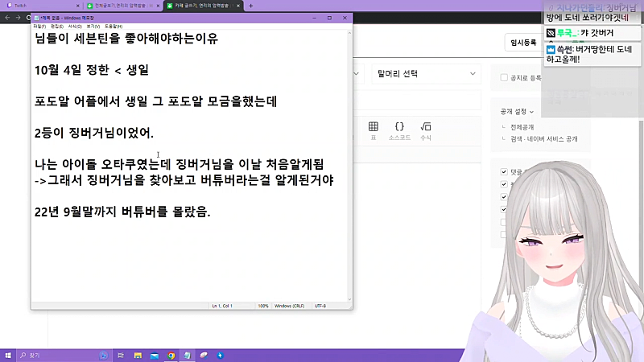
Task: Close the 전체글보기 browser tab
Action: (x=158, y=6)
